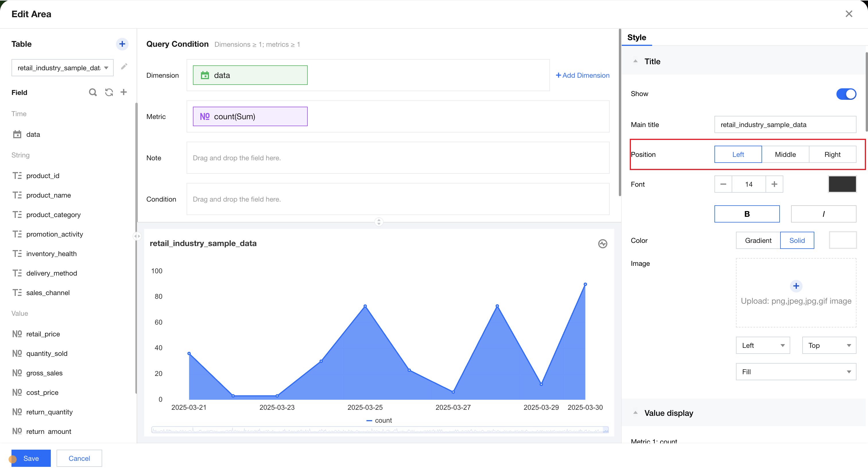The height and width of the screenshot is (472, 868).
Task: Open the image Fill mode dropdown
Action: click(796, 372)
